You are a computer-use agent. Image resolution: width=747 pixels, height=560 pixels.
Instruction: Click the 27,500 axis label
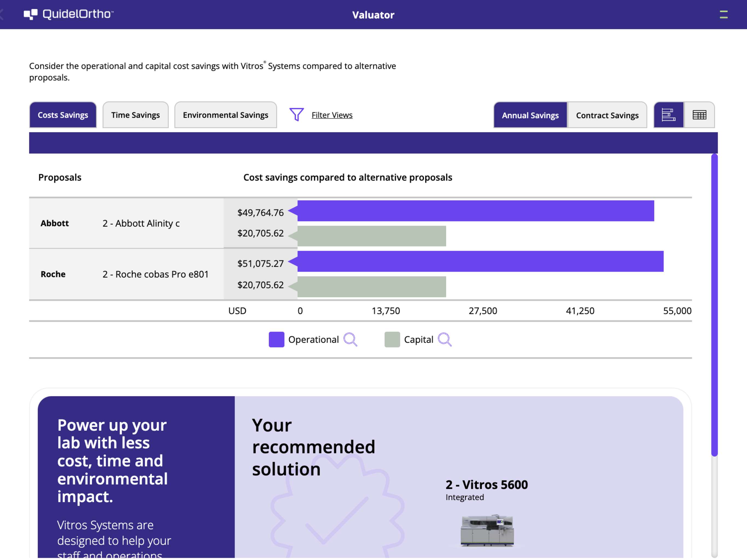[483, 311]
